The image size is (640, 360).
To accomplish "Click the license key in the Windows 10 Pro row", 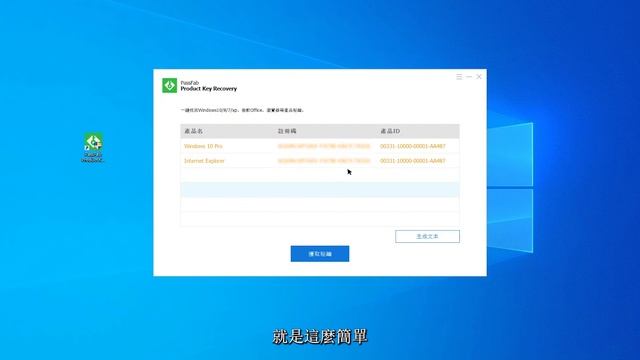I will click(324, 146).
